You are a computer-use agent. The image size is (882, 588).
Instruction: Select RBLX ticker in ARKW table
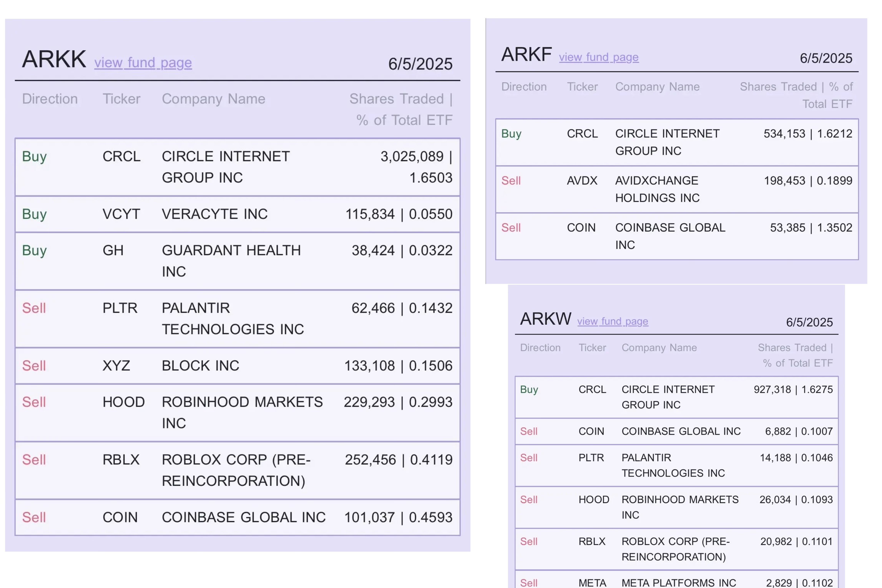point(592,541)
